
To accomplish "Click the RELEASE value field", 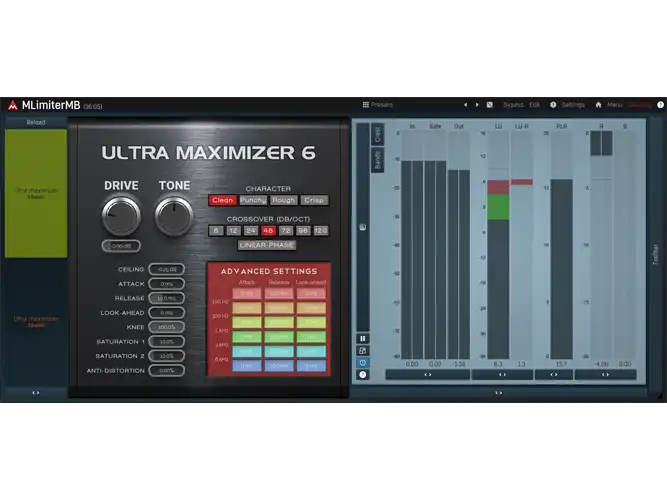I will click(x=167, y=298).
